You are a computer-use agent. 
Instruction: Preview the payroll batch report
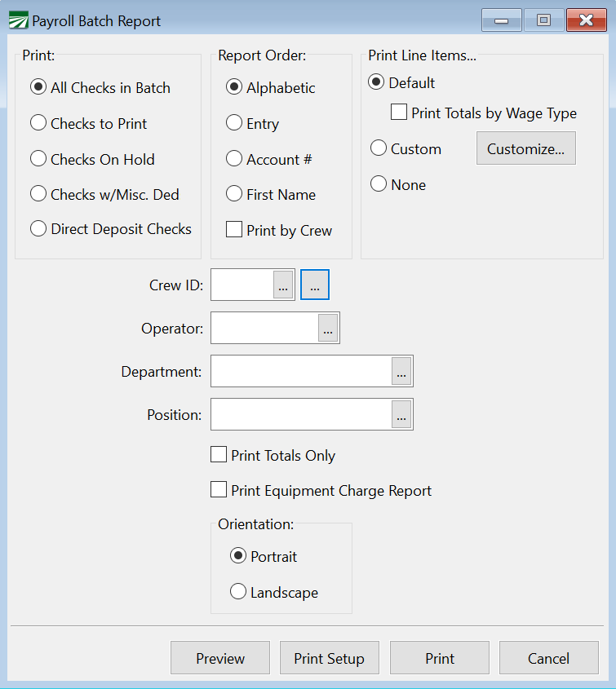click(219, 658)
